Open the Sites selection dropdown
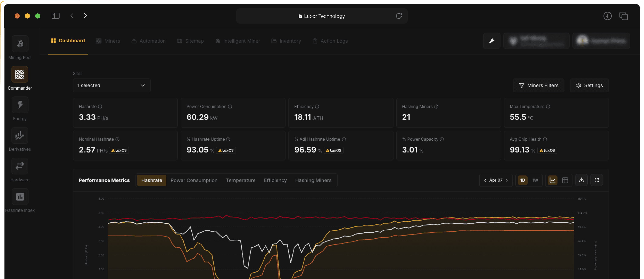Screen dimensions: 644x279 tap(111, 85)
